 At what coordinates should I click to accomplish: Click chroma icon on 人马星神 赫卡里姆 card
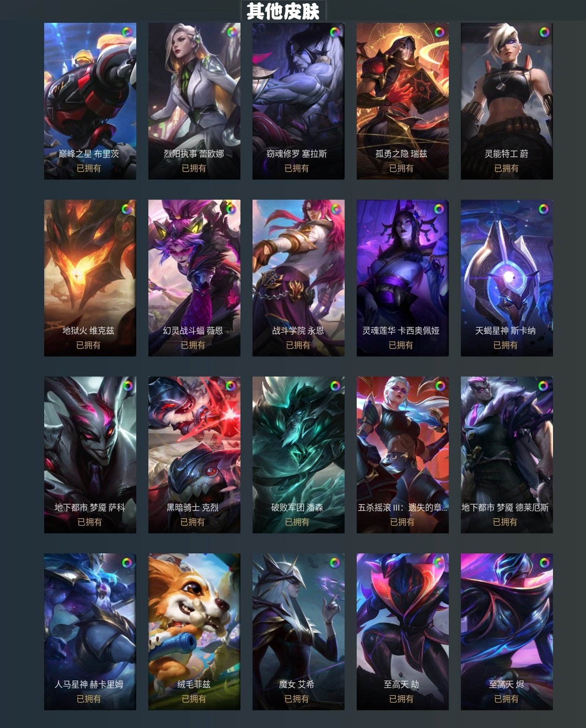point(127,563)
